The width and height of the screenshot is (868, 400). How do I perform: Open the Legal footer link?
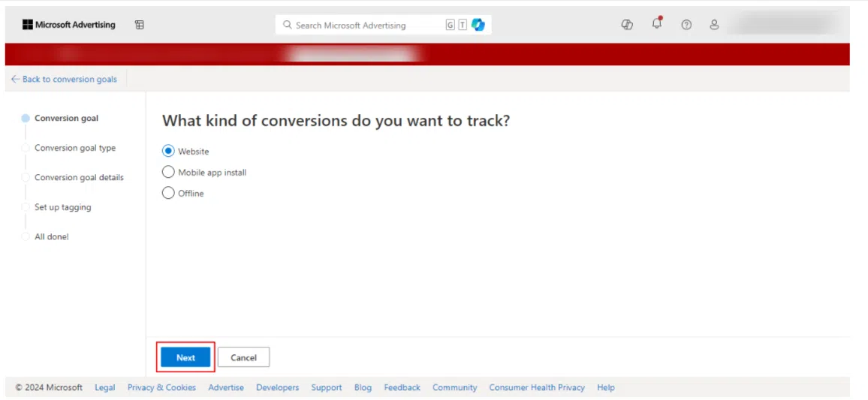click(105, 387)
